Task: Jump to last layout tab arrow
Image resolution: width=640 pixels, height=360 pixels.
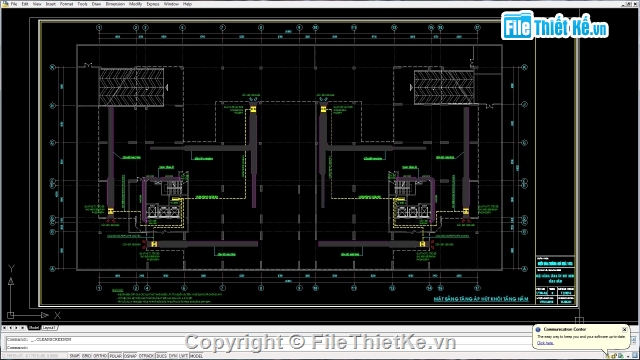Action: (22, 328)
